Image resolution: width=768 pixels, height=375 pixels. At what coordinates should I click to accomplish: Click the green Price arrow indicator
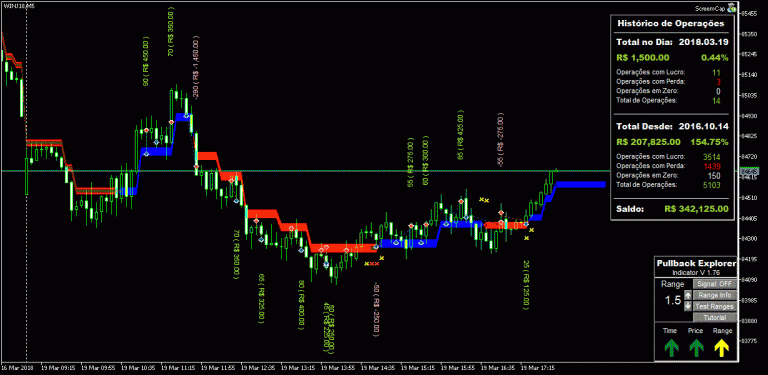pyautogui.click(x=696, y=348)
